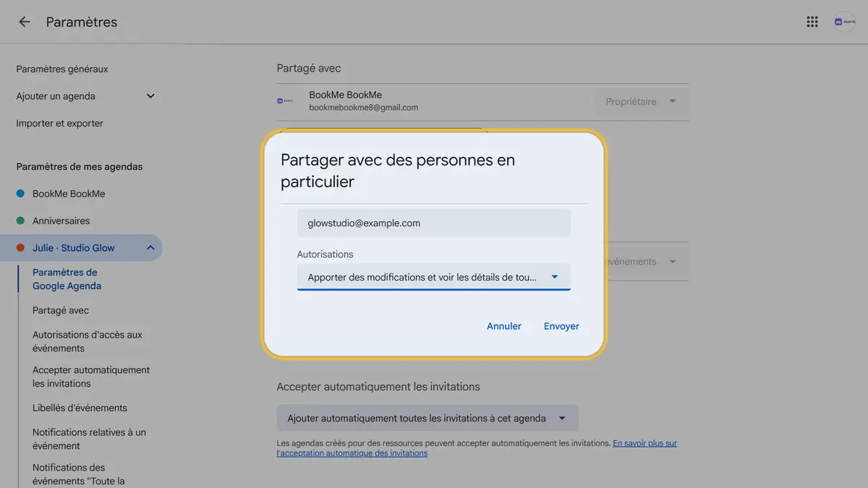
Task: Click the blue dot beside BookMe BookMe calendar
Action: click(x=20, y=194)
